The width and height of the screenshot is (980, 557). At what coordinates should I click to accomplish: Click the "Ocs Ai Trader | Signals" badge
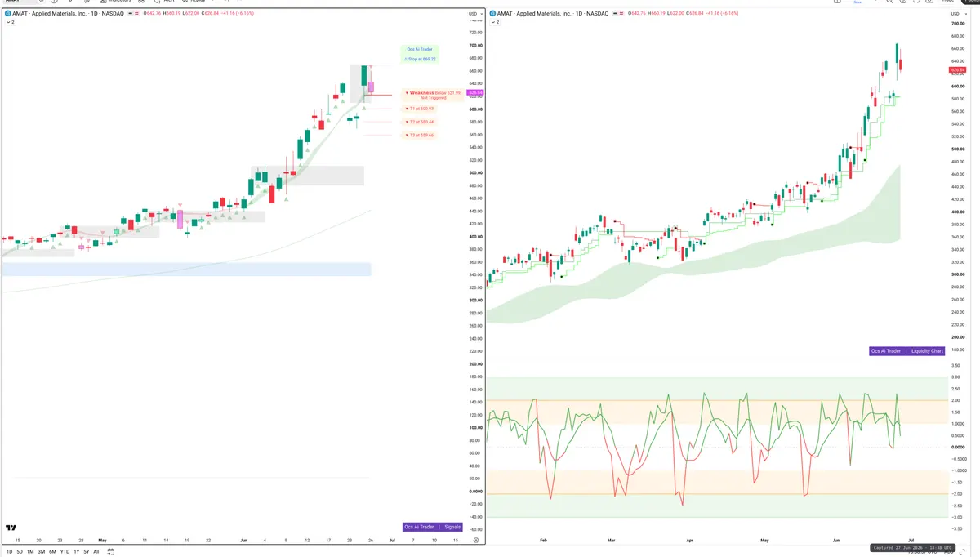[433, 527]
